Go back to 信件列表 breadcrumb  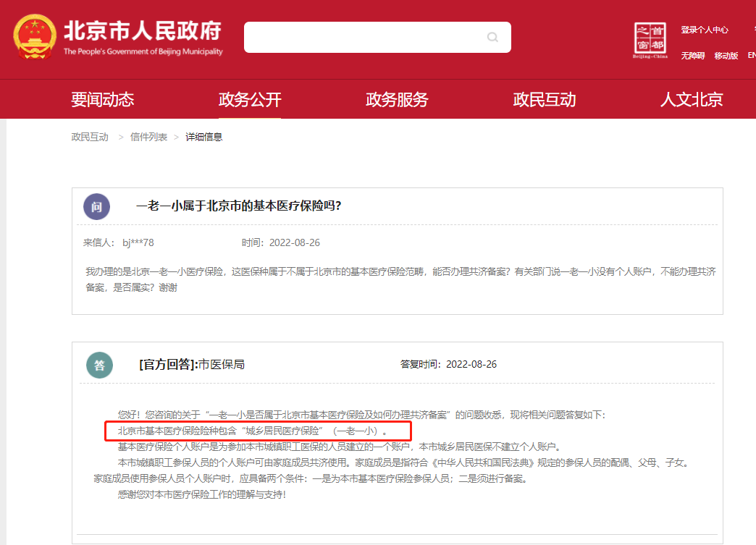pyautogui.click(x=148, y=137)
